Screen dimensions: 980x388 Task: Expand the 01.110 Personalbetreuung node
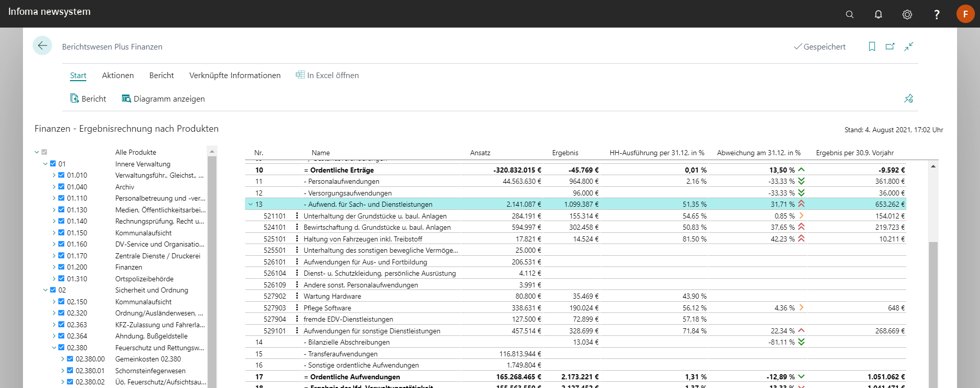coord(54,198)
